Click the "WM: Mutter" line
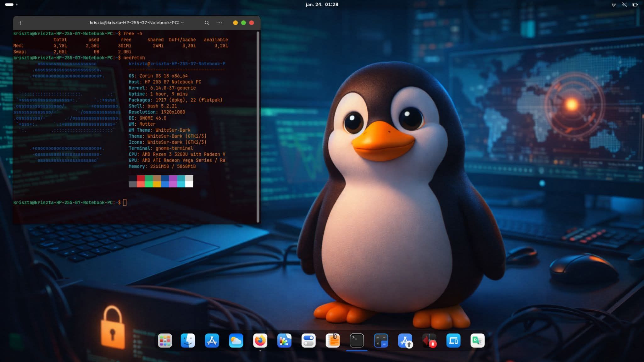This screenshot has width=644, height=362. [x=142, y=124]
